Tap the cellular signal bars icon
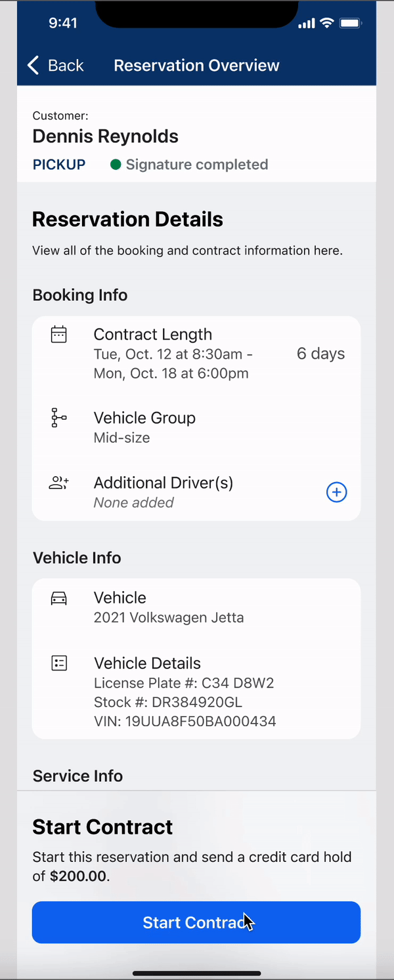Image resolution: width=394 pixels, height=980 pixels. coord(306,24)
